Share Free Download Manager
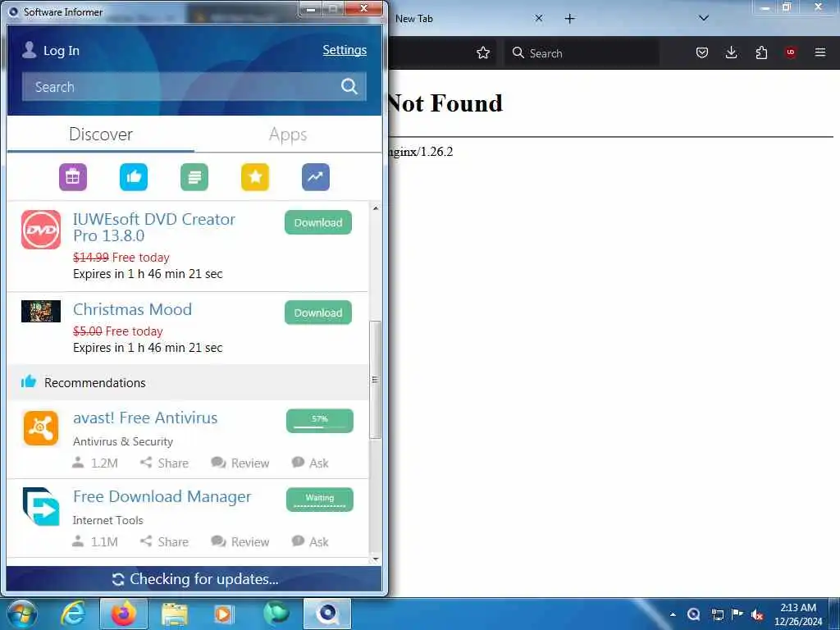The image size is (840, 630). (164, 541)
